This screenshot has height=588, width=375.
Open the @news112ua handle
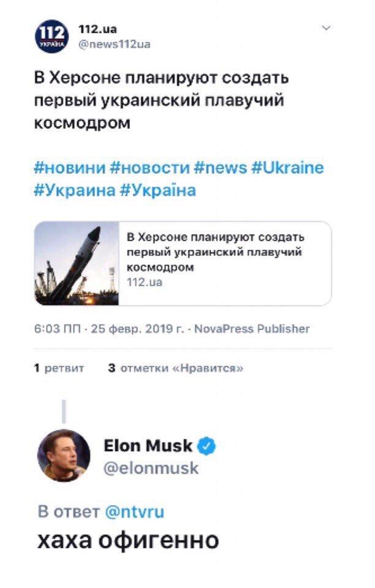115,43
